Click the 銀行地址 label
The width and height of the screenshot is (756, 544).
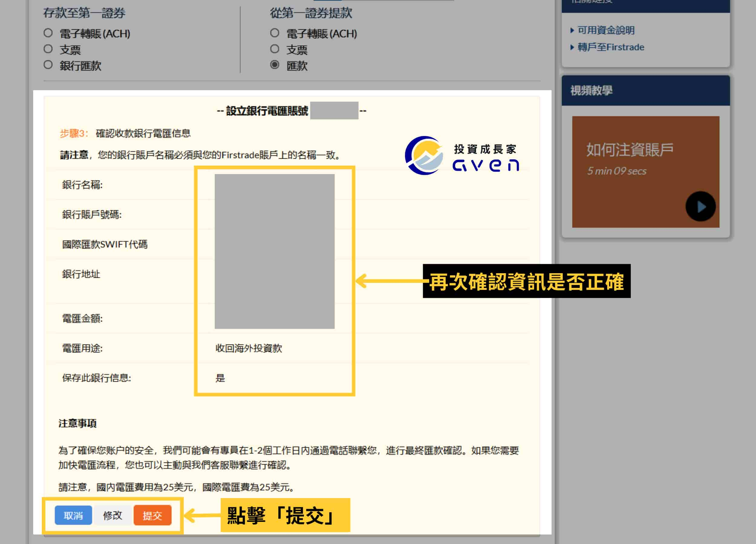[x=81, y=274]
